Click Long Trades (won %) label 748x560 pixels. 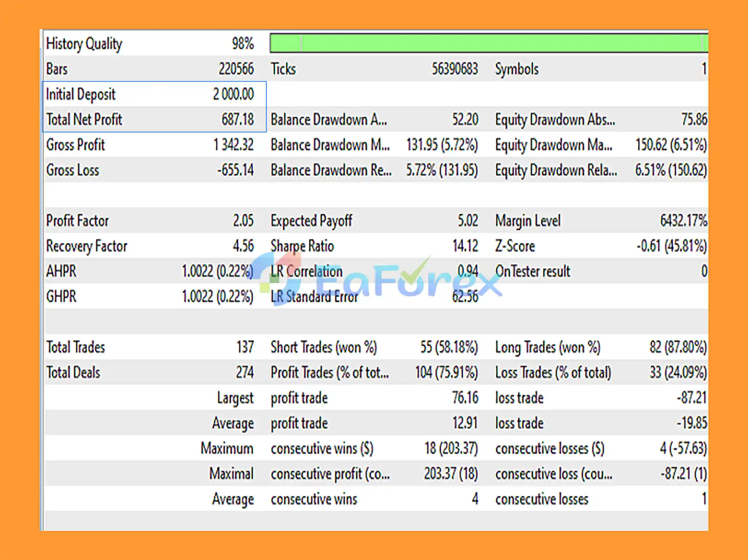click(x=548, y=347)
